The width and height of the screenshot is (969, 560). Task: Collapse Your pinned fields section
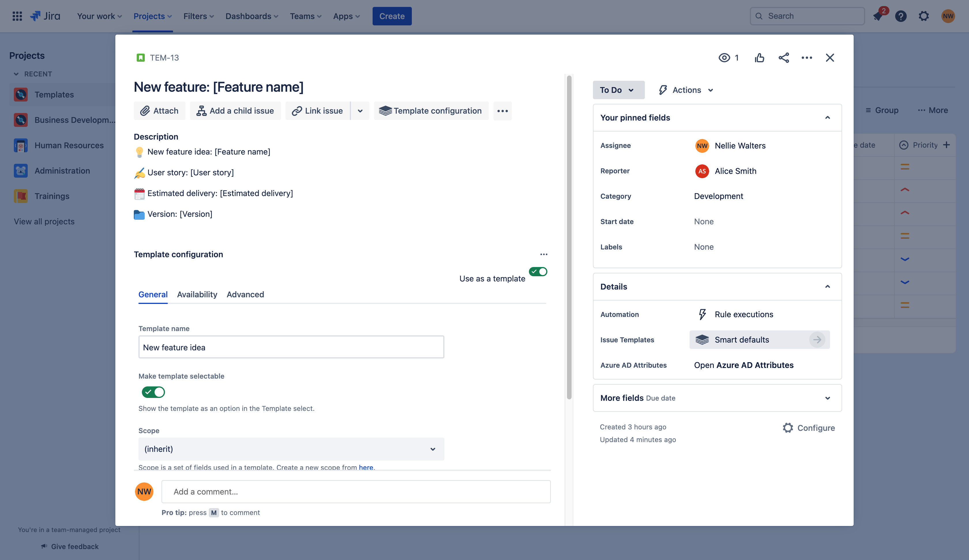pos(827,118)
